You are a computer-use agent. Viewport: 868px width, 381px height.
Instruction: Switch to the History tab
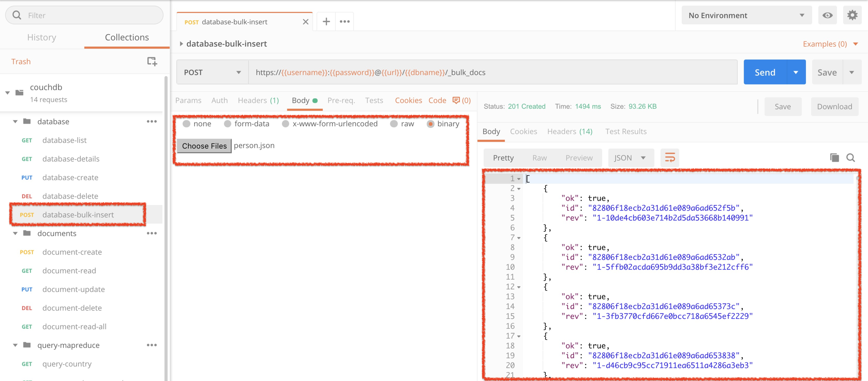(42, 37)
